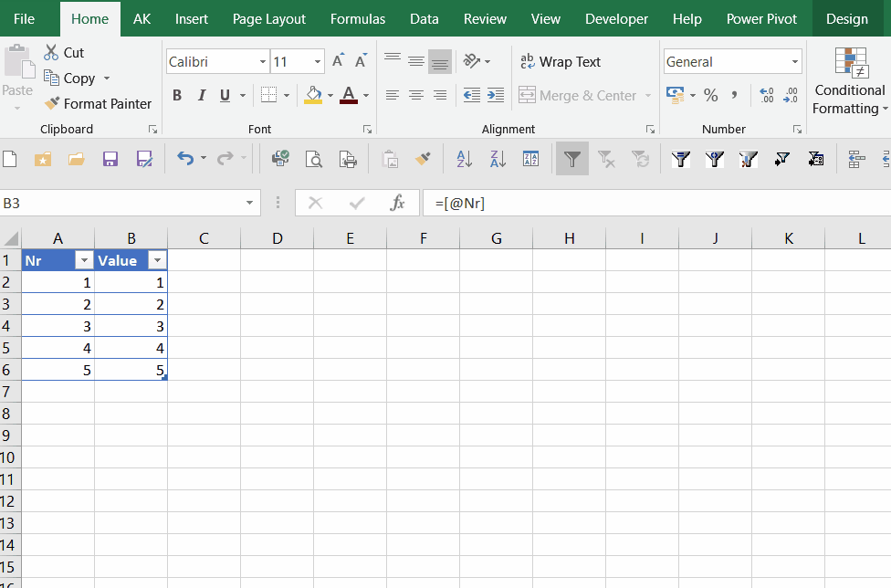Screen dimensions: 891x588
Task: Decrease Decimal places icon
Action: point(791,95)
